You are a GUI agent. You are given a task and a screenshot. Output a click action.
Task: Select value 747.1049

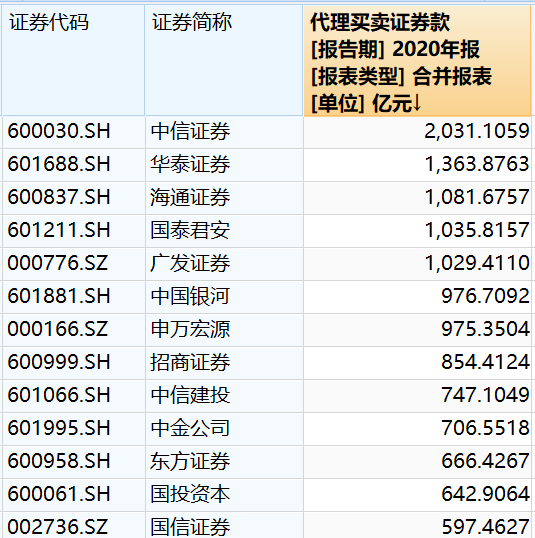(x=417, y=396)
